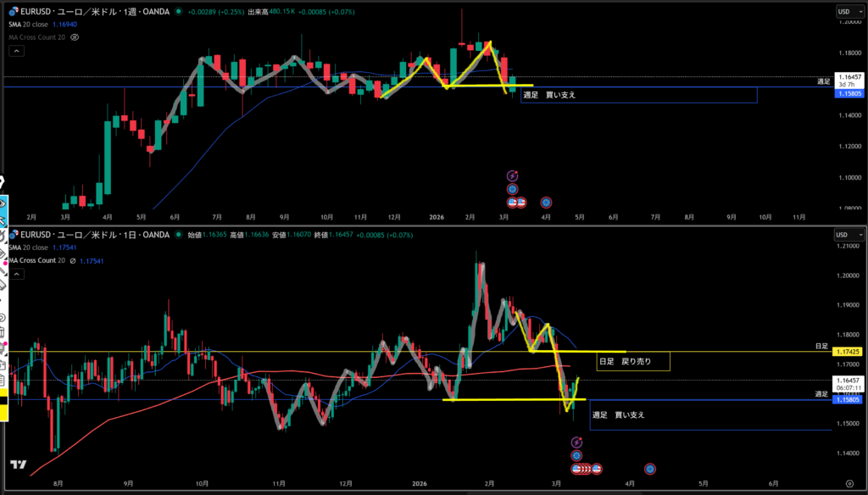Click the EURUSD symbol flag icon on upper chart

pyautogui.click(x=12, y=10)
